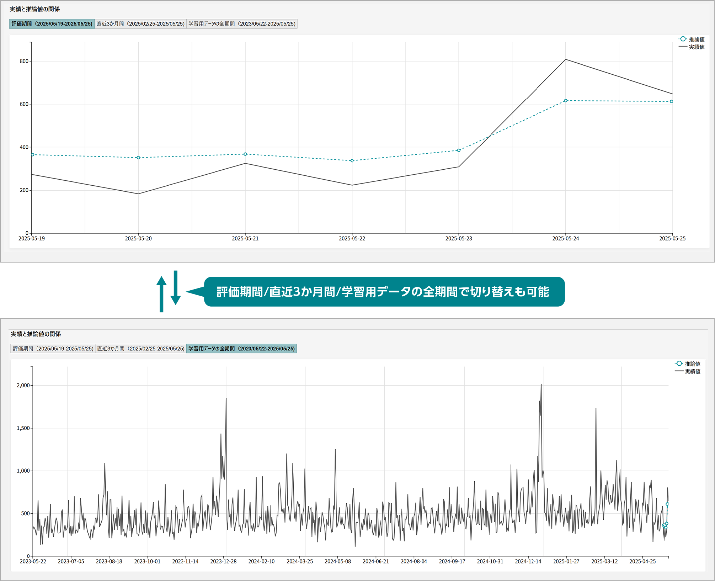The width and height of the screenshot is (715, 588).
Task: Switch to bottom 直近3か月間 tab
Action: (141, 349)
